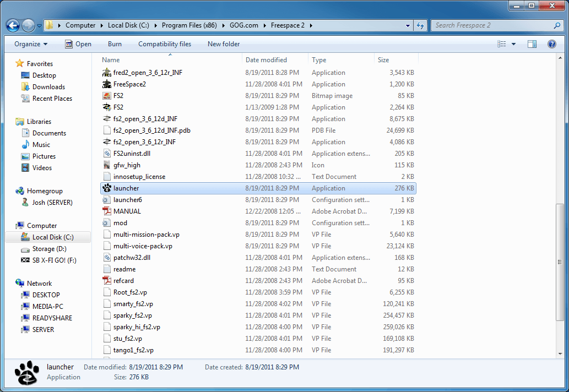Click the Back navigation arrow

coord(13,25)
